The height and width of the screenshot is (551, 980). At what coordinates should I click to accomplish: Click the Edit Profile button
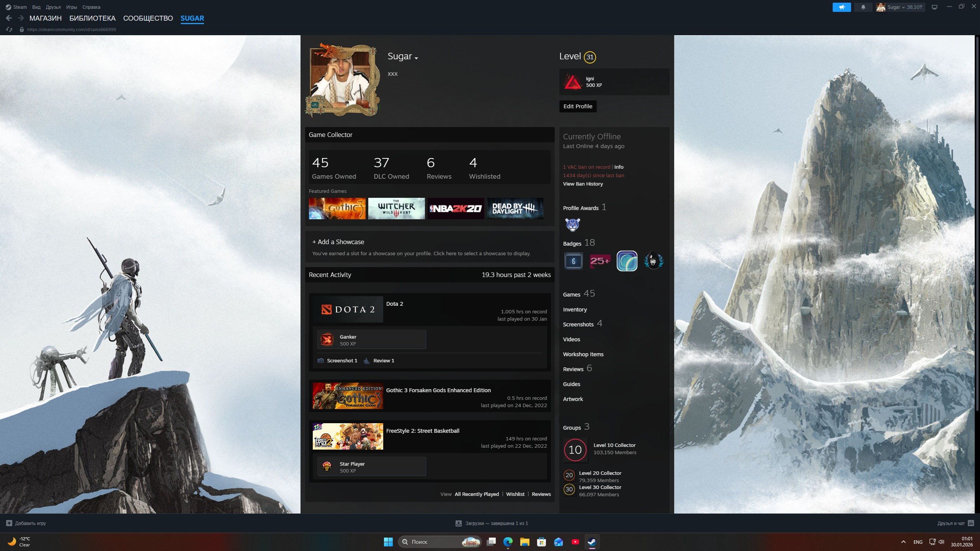pos(578,106)
